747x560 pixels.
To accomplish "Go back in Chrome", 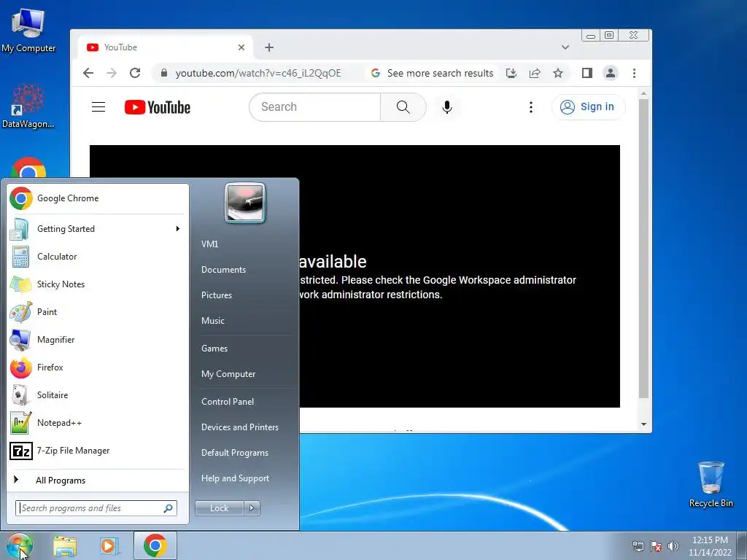I will (88, 73).
